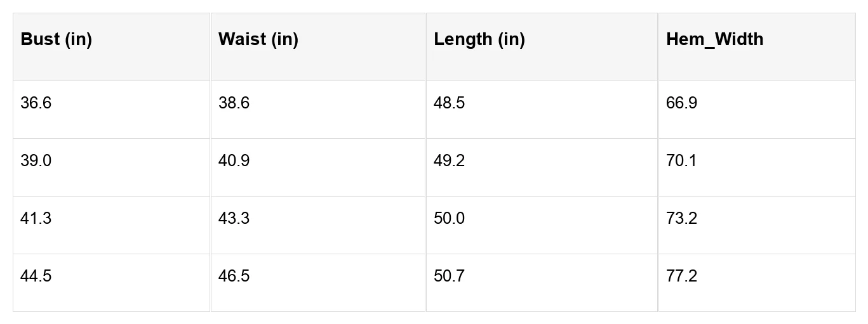The image size is (868, 324).
Task: Select the length value 50.7 cell
Action: (x=542, y=283)
